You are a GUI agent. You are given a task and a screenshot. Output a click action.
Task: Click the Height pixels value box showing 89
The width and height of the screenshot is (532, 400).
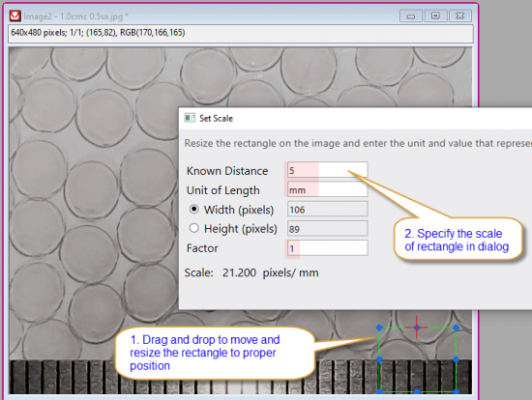pos(327,229)
